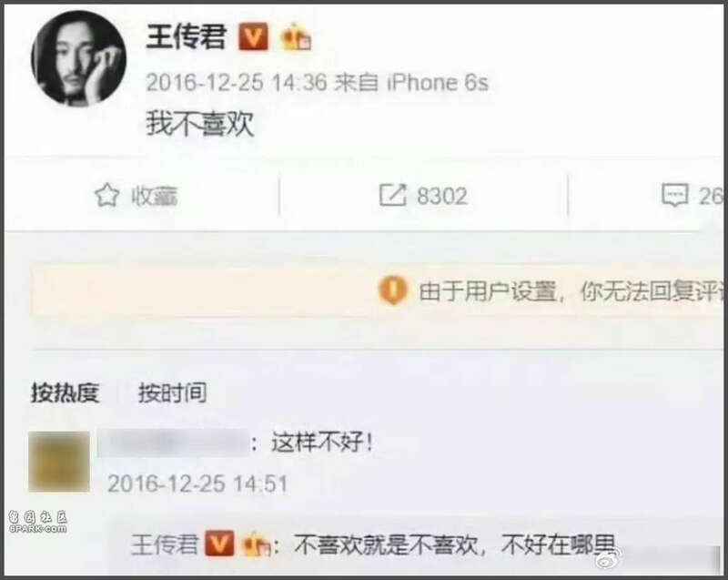Open 王传君's round profile avatar

78,59
